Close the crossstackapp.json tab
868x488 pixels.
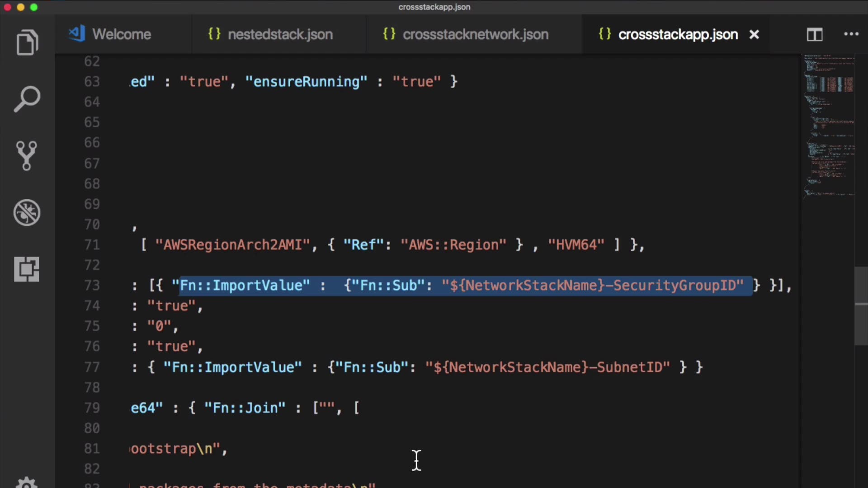click(x=754, y=34)
